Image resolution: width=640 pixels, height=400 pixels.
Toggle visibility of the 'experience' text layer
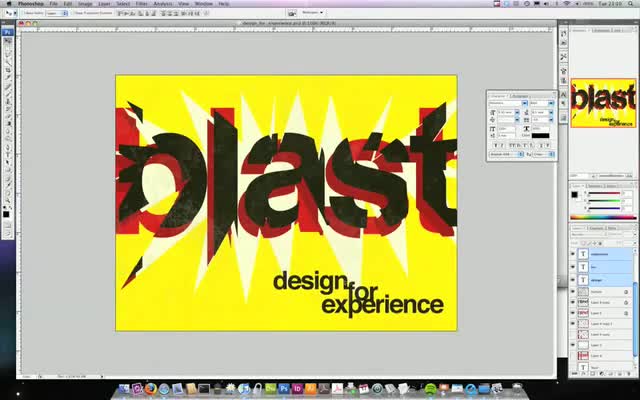[573, 254]
